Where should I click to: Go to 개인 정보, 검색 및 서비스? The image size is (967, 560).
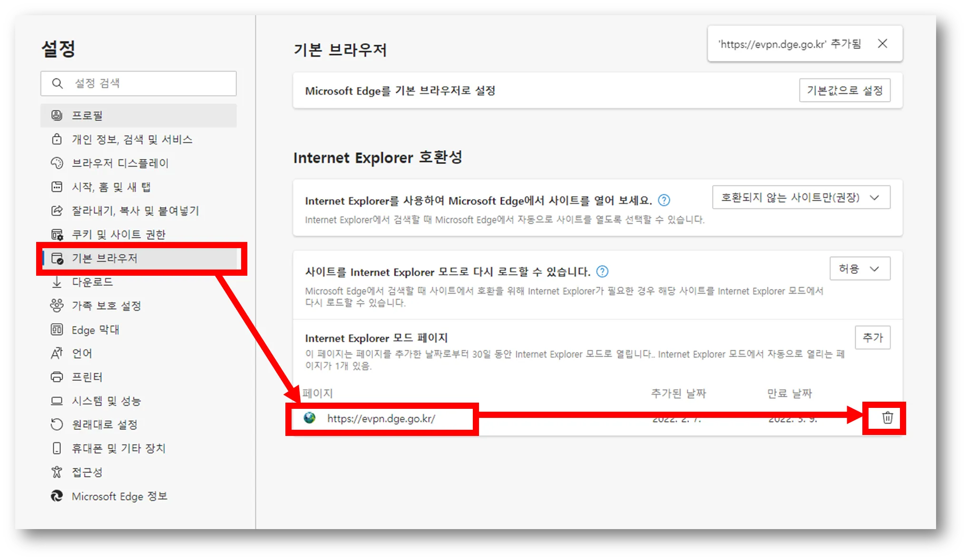[132, 139]
